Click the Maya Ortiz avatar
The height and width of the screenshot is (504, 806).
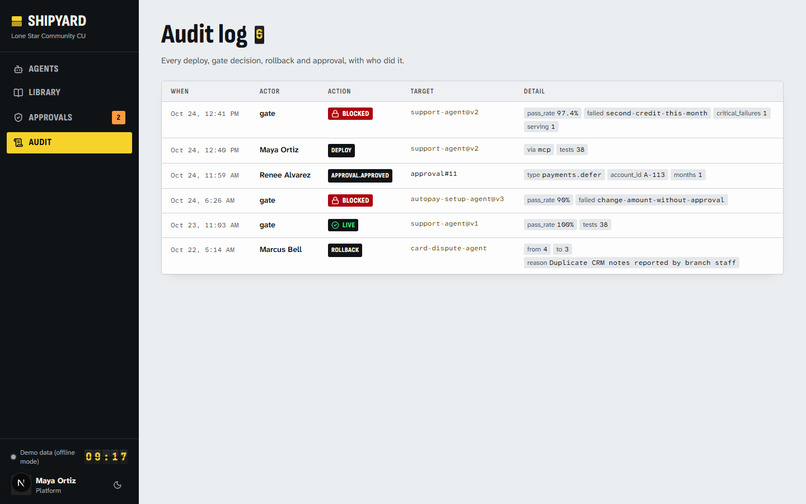(x=21, y=483)
